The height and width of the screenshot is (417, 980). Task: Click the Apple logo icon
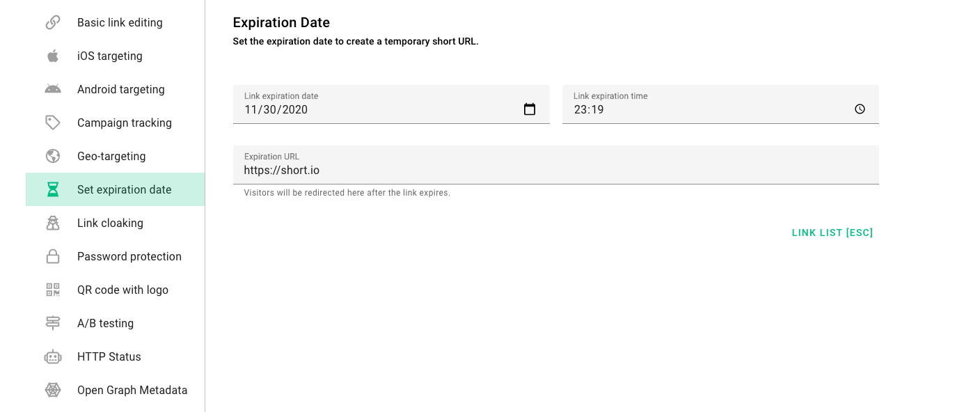(53, 56)
